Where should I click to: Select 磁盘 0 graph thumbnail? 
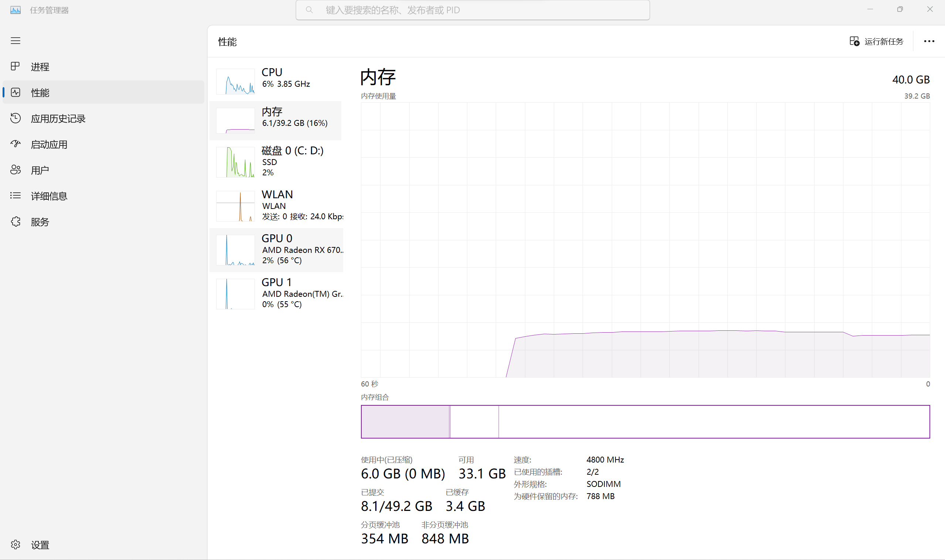235,162
